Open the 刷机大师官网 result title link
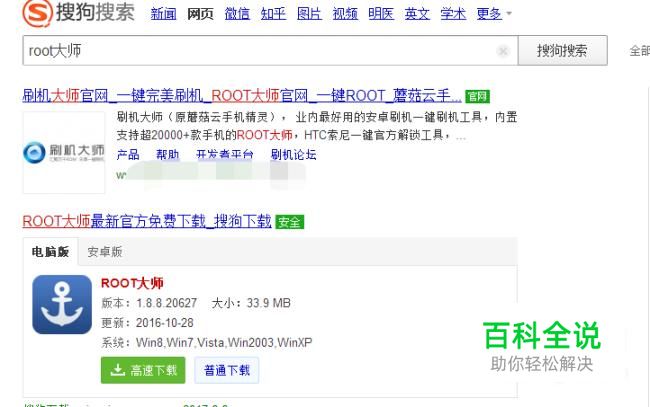Viewport: 650px width, 407px height. coord(242,96)
